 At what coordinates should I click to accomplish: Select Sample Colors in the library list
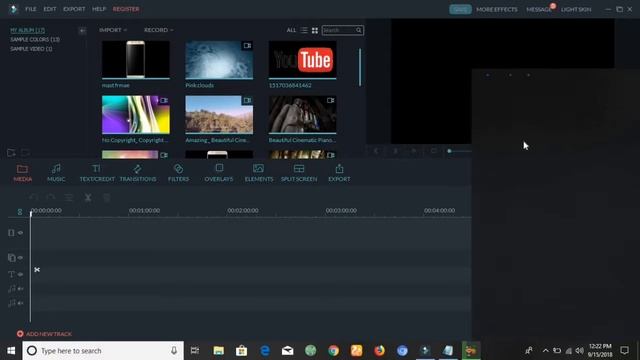click(x=35, y=40)
